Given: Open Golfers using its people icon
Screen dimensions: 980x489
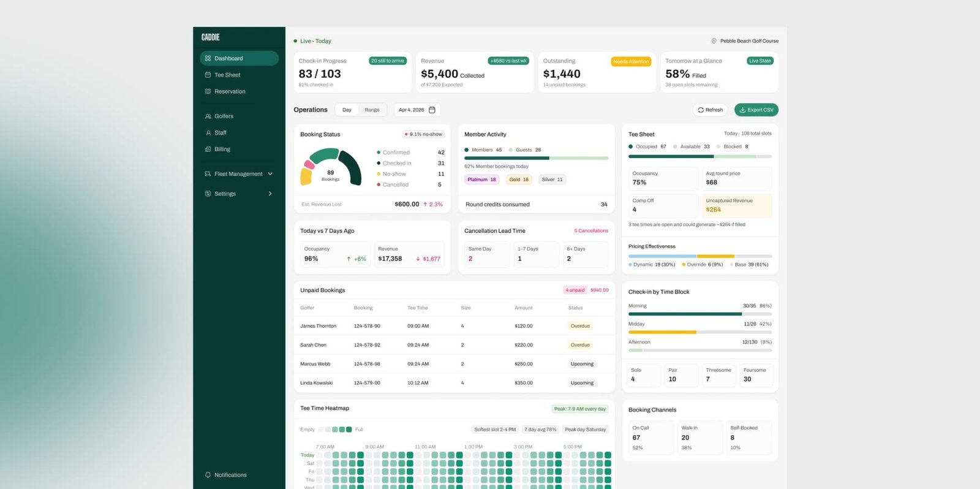Looking at the screenshot, I should tap(208, 116).
